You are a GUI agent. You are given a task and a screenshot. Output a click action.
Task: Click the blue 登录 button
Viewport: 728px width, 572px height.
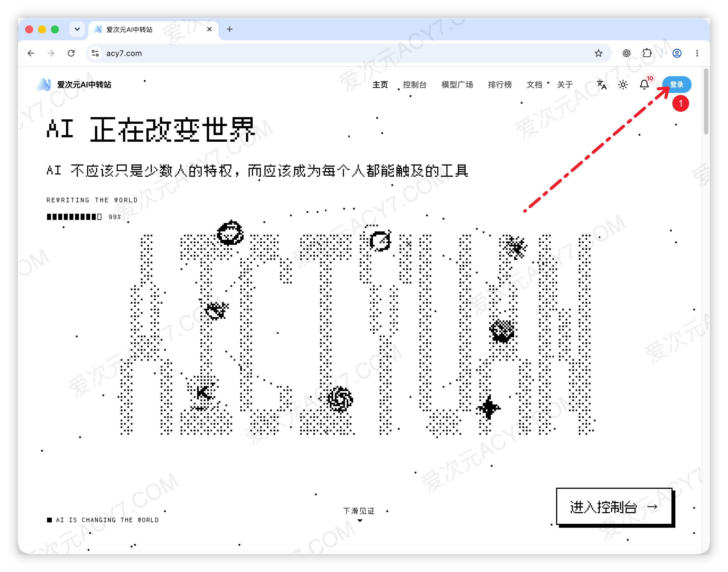(x=676, y=85)
